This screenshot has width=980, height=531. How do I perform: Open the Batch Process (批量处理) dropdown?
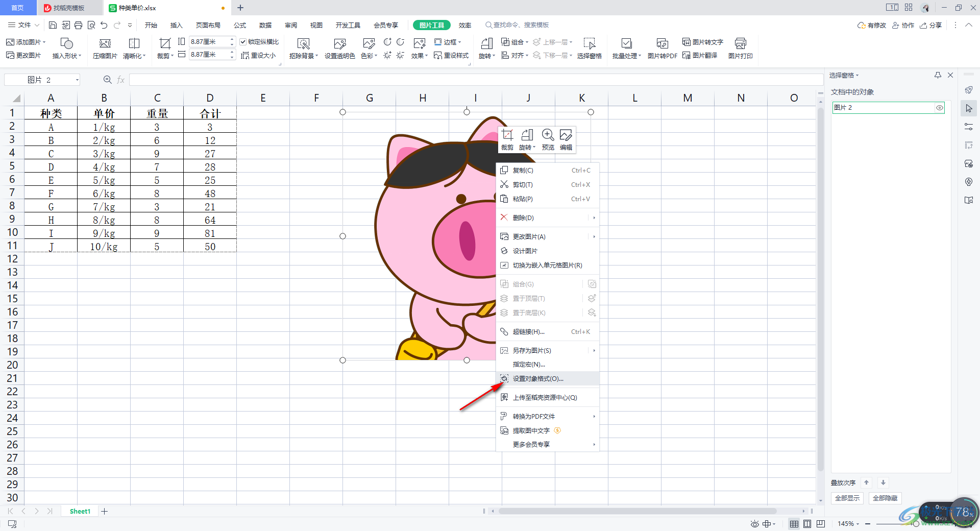tap(626, 49)
